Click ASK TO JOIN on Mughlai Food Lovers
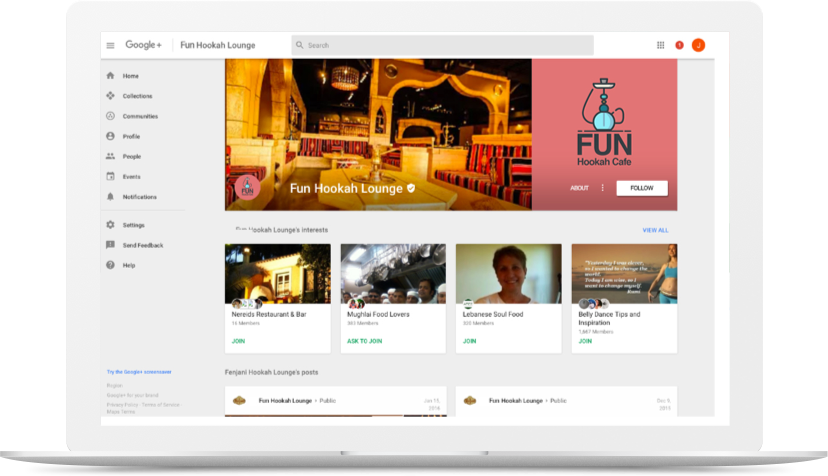 coord(364,341)
